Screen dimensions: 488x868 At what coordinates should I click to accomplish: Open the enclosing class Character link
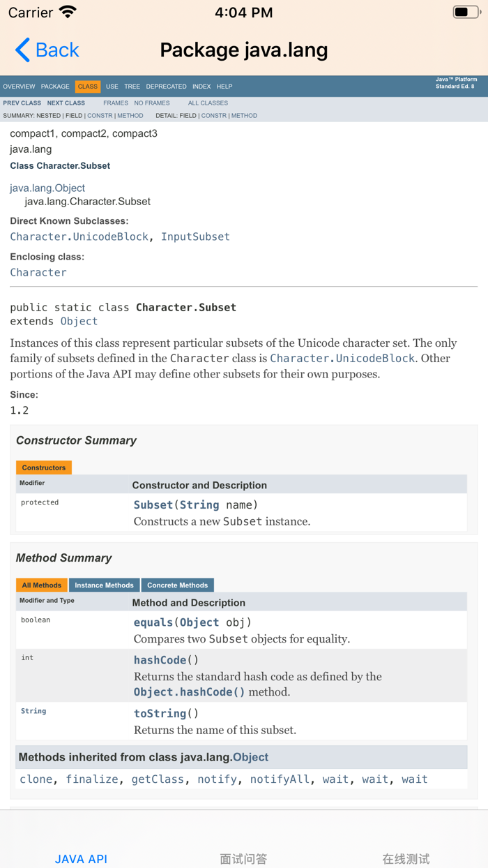click(38, 272)
